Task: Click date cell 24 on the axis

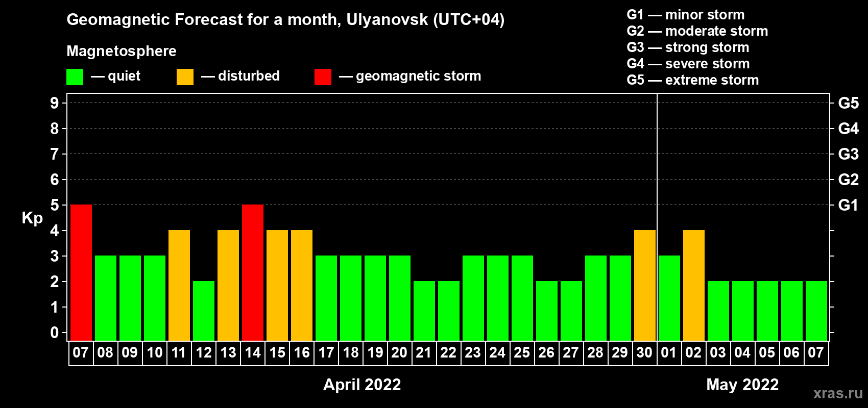Action: [x=498, y=353]
